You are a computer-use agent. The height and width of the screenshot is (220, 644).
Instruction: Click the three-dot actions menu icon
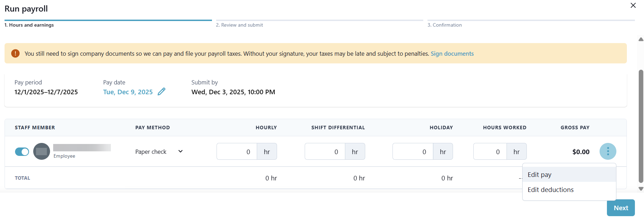point(608,151)
